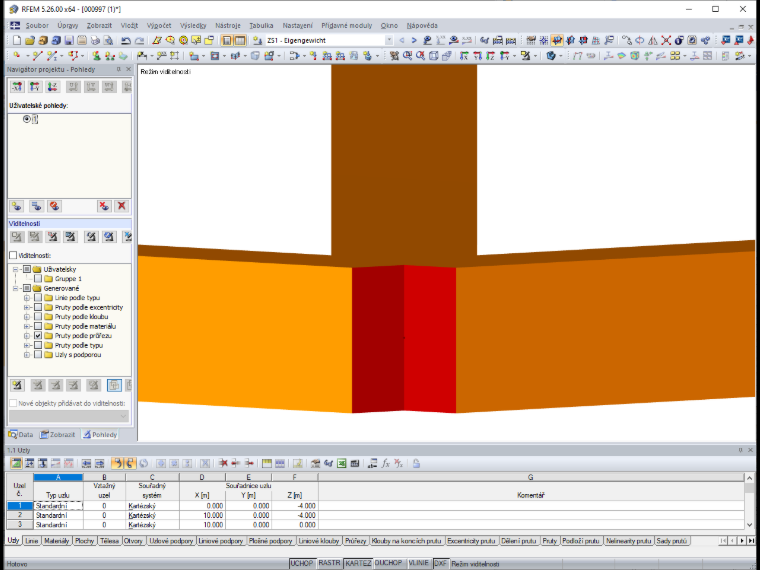Select user view 1 radio button
The width and height of the screenshot is (760, 570).
27,119
